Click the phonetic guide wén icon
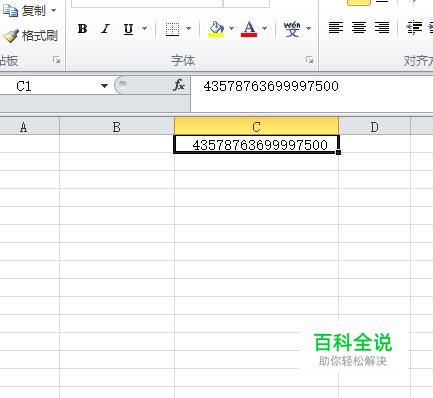The width and height of the screenshot is (433, 398). click(x=292, y=29)
